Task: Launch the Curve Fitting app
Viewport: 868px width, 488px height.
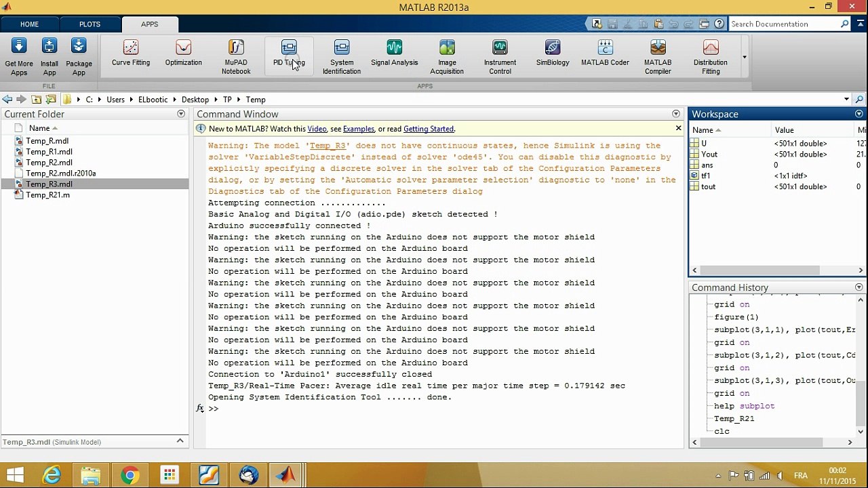Action: pos(131,54)
